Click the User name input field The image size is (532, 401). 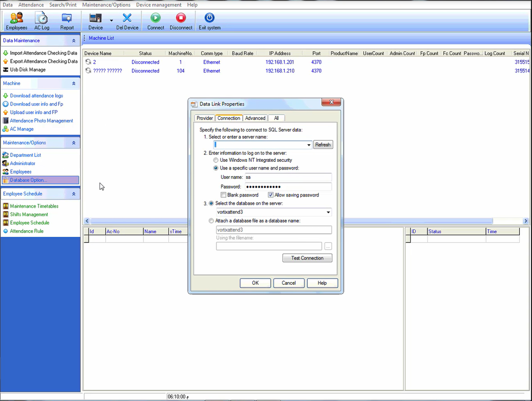[288, 177]
